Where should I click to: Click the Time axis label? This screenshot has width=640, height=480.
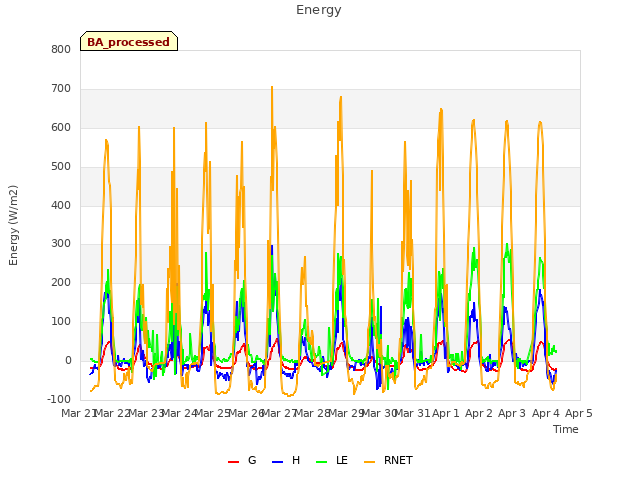click(x=566, y=429)
